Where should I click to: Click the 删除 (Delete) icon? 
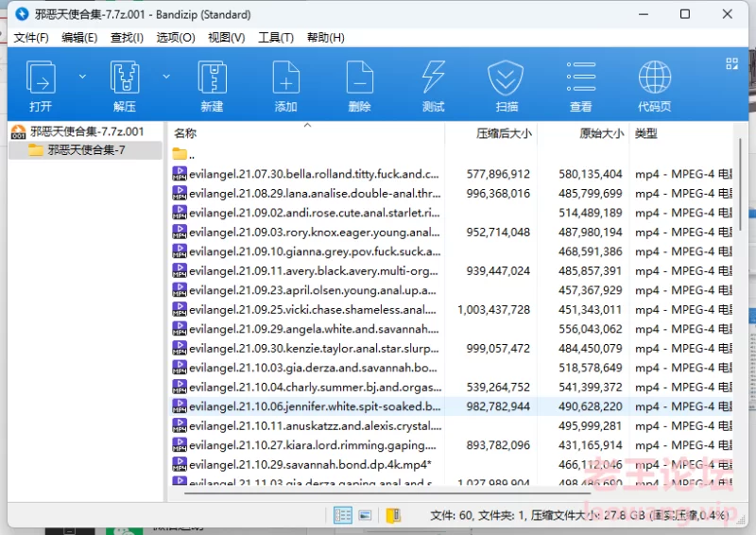(360, 78)
